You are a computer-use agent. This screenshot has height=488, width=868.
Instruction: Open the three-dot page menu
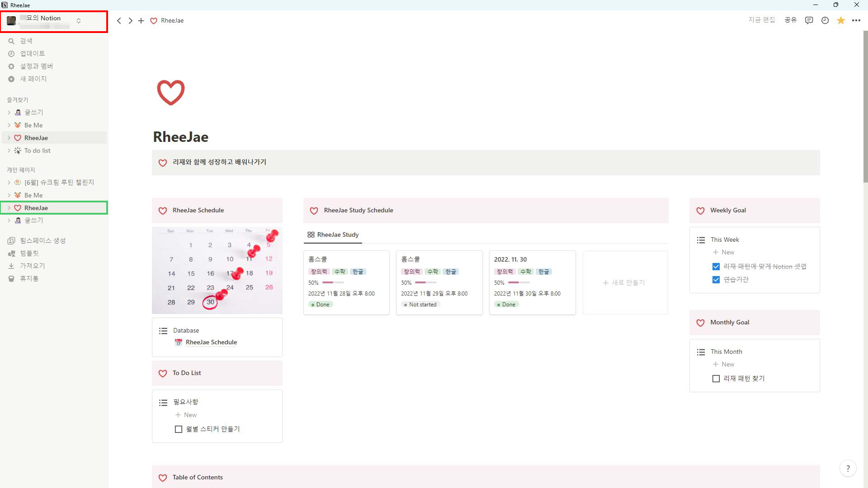pos(856,20)
